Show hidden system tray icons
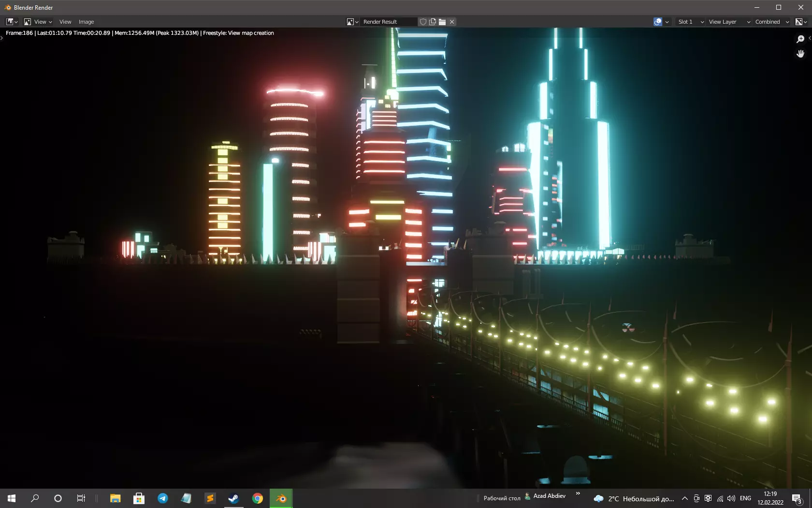 tap(684, 498)
